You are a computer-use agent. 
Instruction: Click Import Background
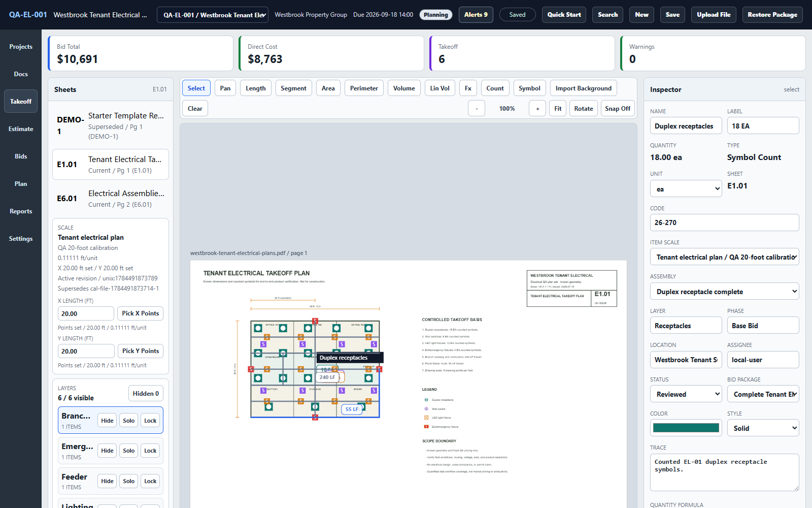[x=584, y=88]
